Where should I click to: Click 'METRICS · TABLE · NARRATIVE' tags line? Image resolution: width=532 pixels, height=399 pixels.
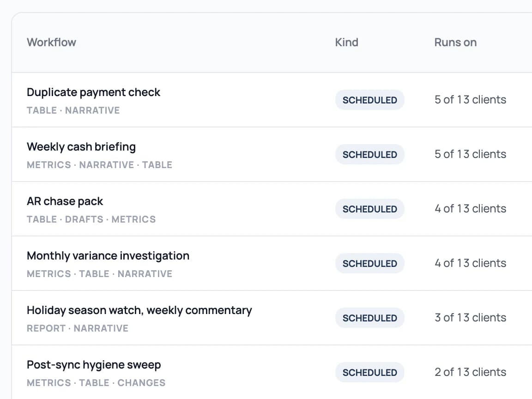(99, 274)
